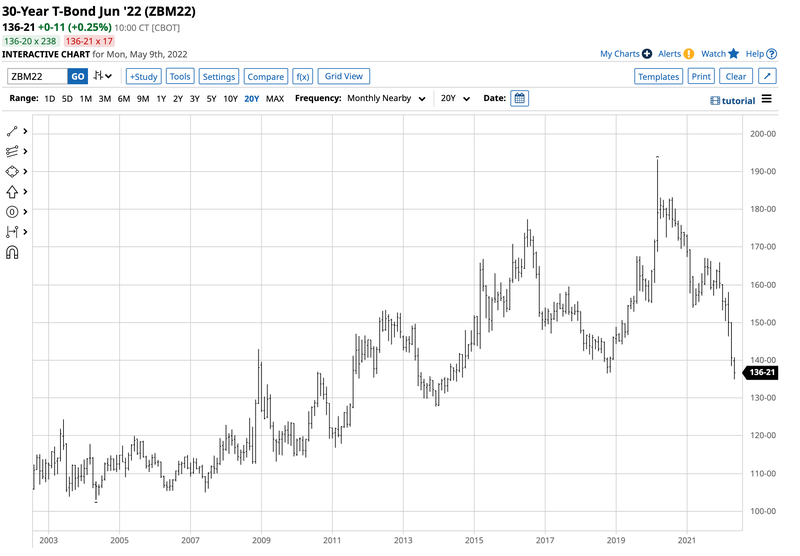Viewport: 800px width, 556px height.
Task: Select the 3M range
Action: pos(105,98)
